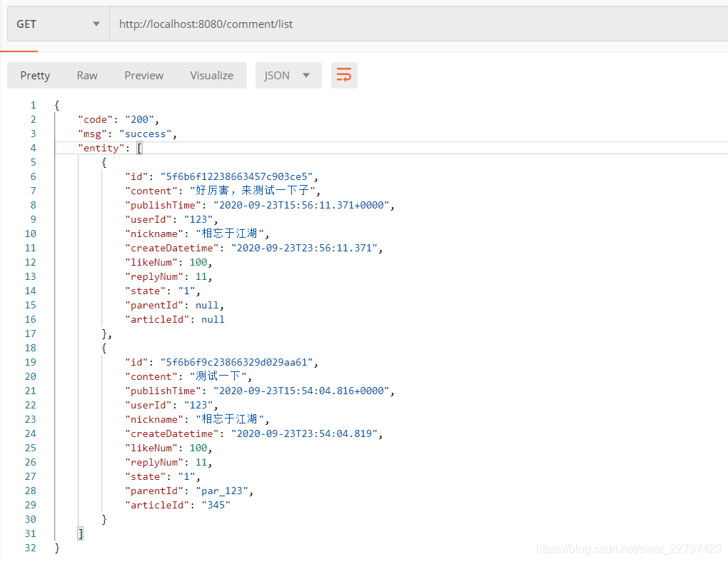Open the GET request method dropdown
The height and width of the screenshot is (562, 728).
(57, 24)
